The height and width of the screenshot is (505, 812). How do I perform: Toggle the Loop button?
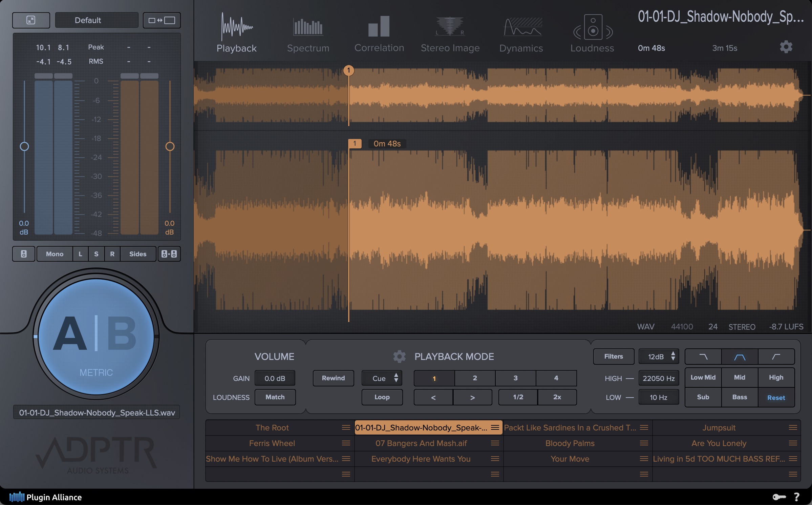pos(382,397)
